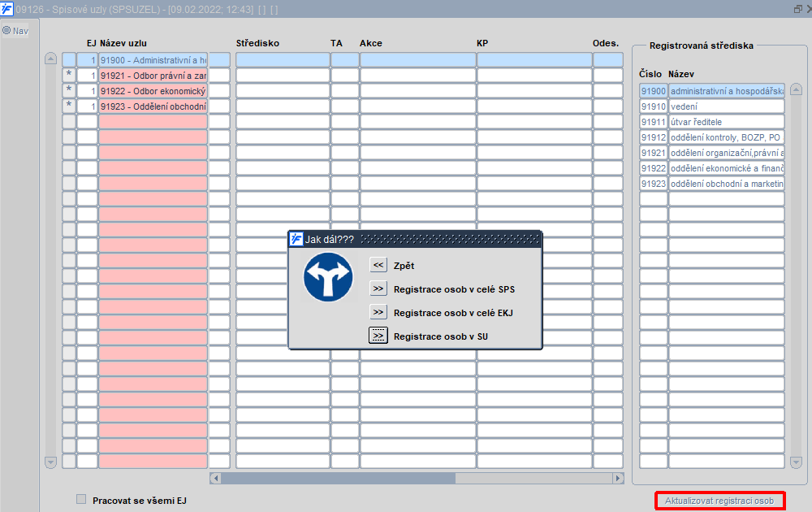Click arrow button for Registrace osob v celé EKJ
This screenshot has height=512, width=812.
tap(378, 312)
